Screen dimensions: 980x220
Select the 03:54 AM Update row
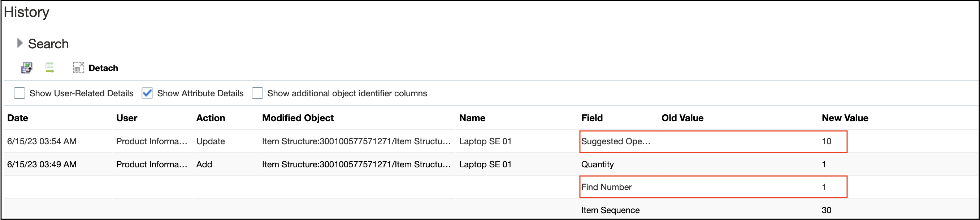42,141
